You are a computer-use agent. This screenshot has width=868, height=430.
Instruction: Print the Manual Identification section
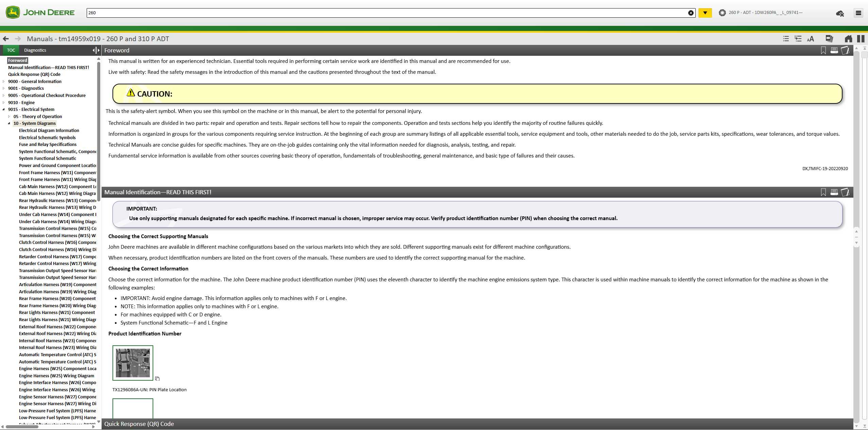tap(834, 192)
